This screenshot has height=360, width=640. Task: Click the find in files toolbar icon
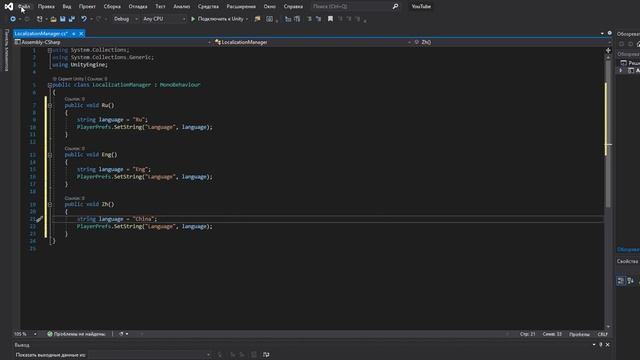click(x=258, y=19)
